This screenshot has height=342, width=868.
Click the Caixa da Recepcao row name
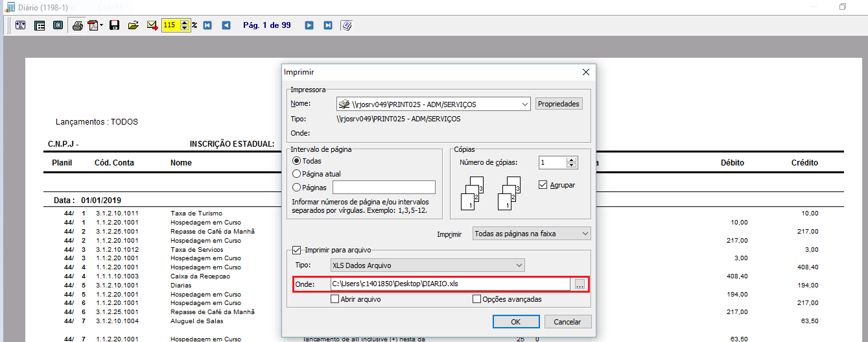200,276
